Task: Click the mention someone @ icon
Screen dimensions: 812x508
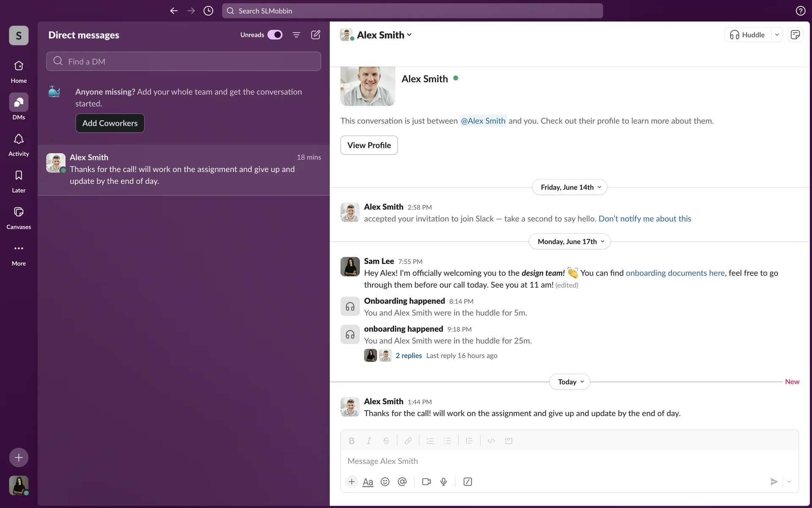Action: (x=402, y=482)
